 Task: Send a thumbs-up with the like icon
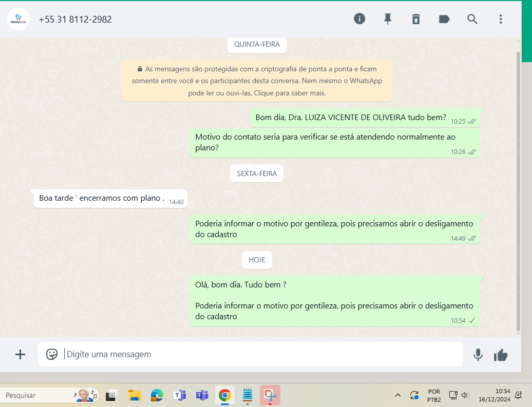pyautogui.click(x=501, y=355)
